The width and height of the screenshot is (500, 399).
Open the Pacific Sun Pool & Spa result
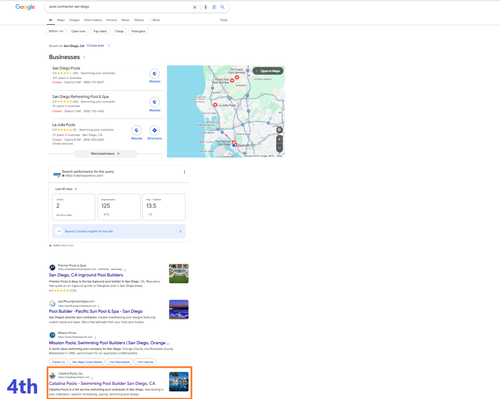click(96, 311)
